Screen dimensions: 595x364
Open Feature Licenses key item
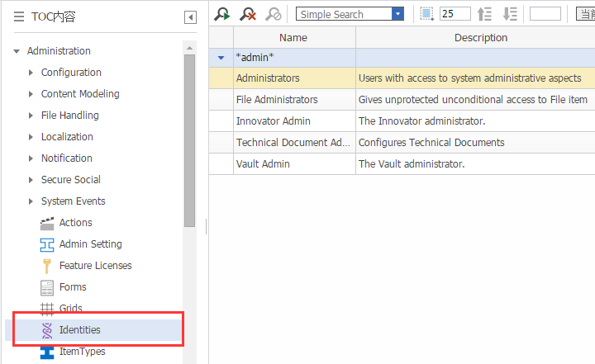95,266
